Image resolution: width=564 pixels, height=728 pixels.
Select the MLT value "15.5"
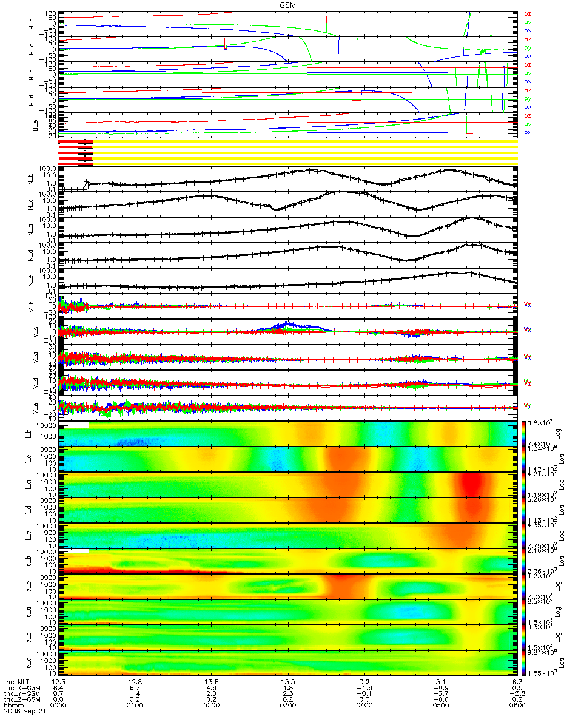[288, 681]
